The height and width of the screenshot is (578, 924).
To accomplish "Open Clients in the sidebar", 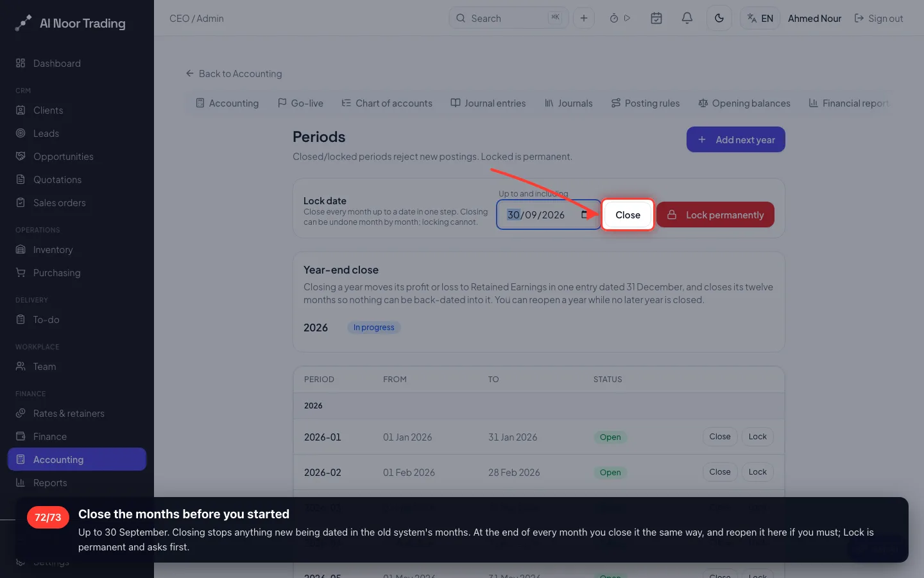I will tap(77, 110).
